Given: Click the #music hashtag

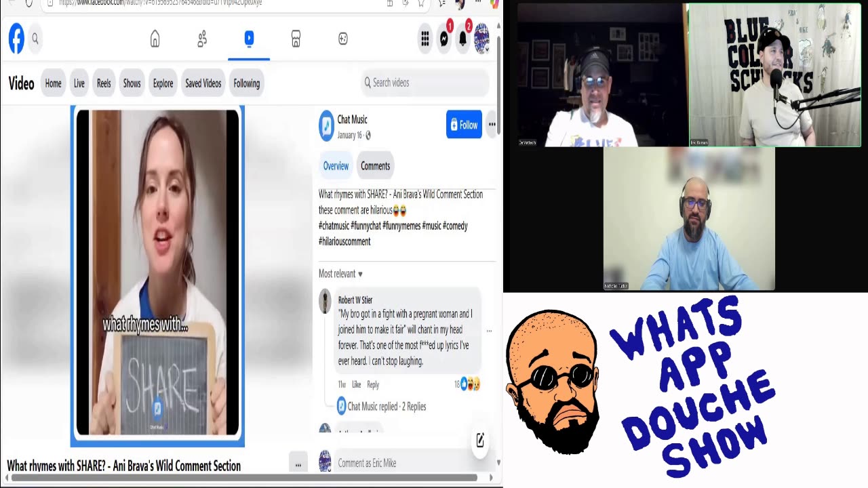Looking at the screenshot, I should coord(431,226).
